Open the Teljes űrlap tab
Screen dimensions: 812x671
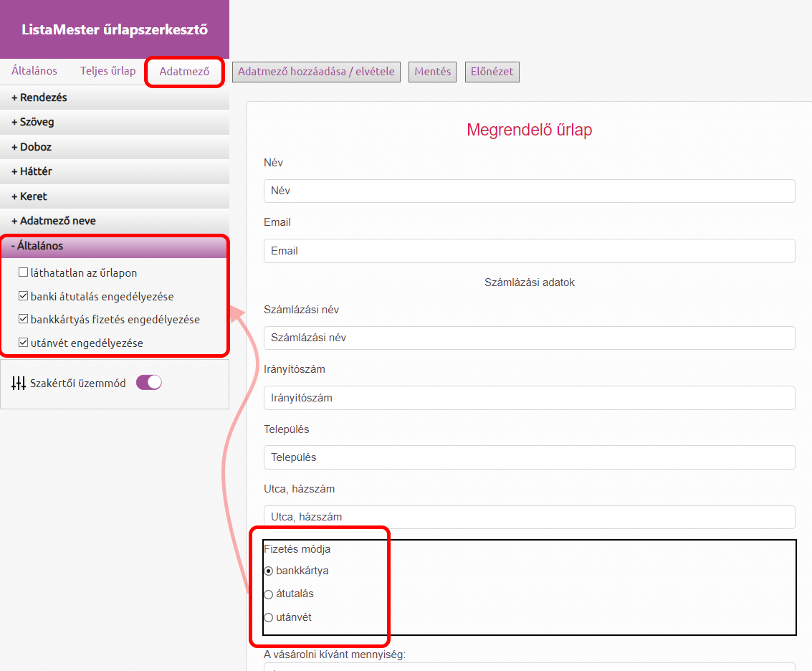coord(108,71)
